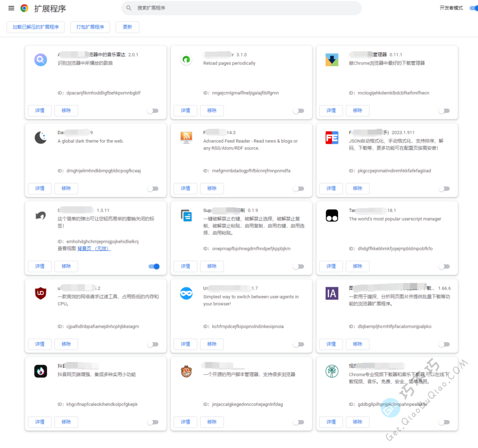This screenshot has height=448, width=478.
Task: Click the download manager arrow icon
Action: (x=331, y=60)
